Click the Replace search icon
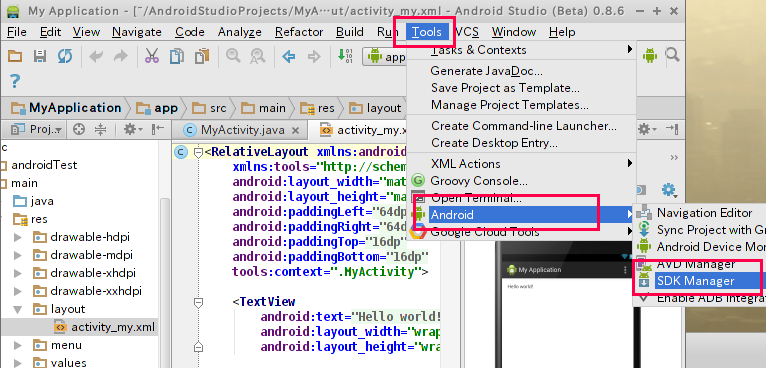The image size is (766, 368). point(257,57)
